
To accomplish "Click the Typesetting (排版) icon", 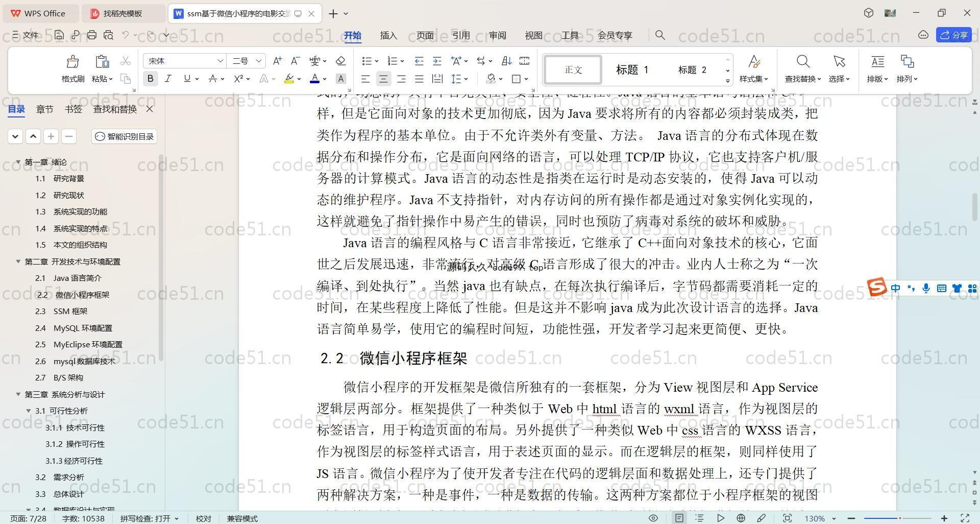I will tap(877, 62).
